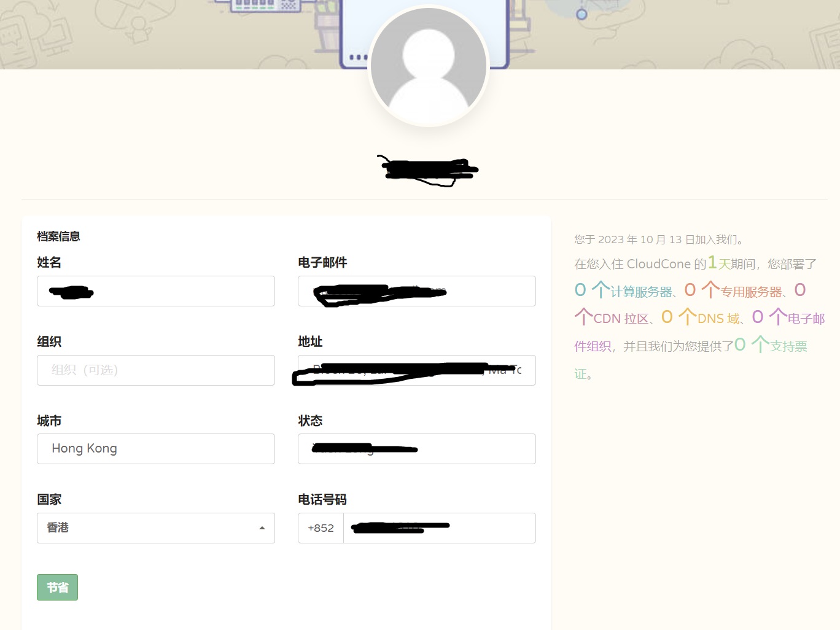Select the 组织 (可选) organization field
This screenshot has height=630, width=840.
155,370
